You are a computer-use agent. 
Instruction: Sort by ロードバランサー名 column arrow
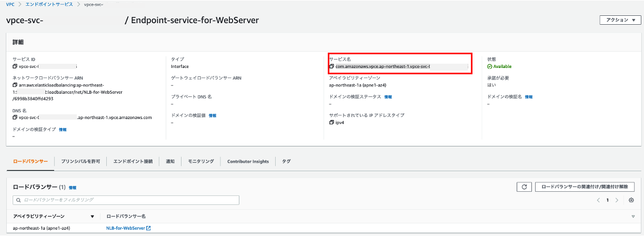click(633, 217)
